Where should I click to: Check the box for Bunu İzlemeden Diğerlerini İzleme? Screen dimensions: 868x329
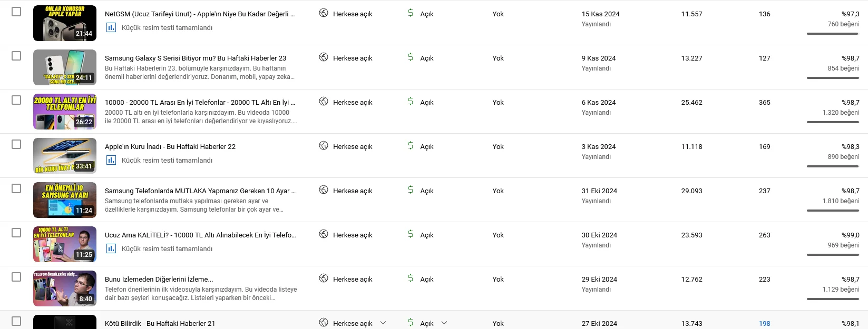click(x=16, y=277)
